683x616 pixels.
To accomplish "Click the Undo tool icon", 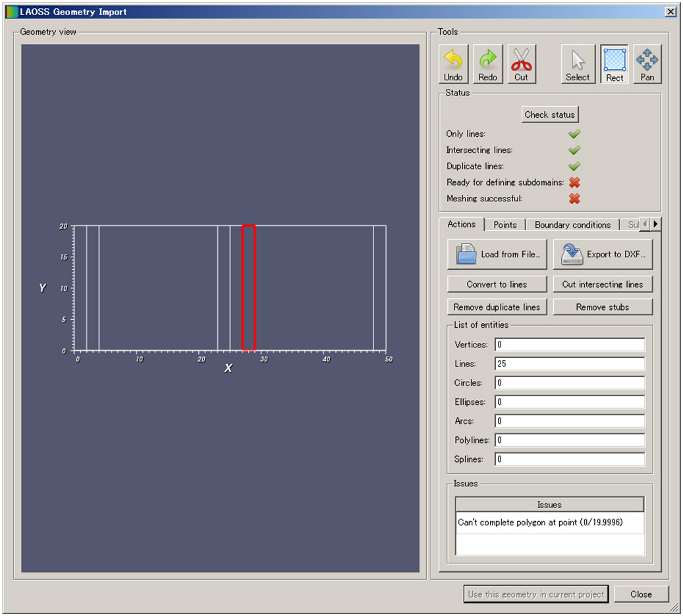I will (453, 64).
